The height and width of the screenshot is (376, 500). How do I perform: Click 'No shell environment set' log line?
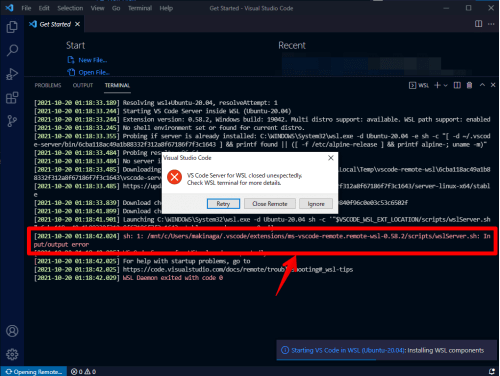tap(213, 128)
